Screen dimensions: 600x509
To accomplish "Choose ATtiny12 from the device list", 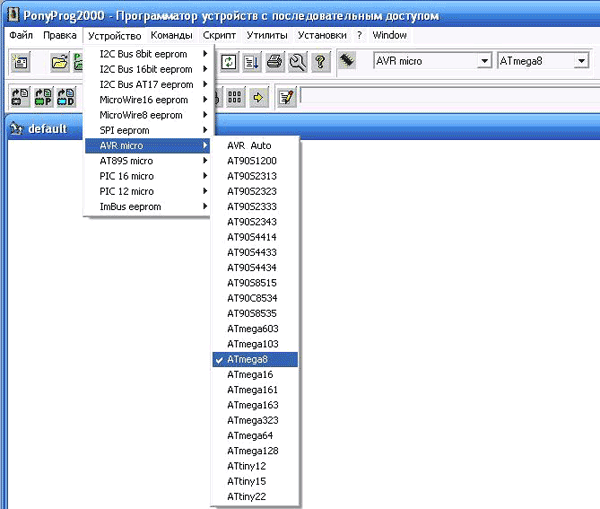I will tap(255, 466).
